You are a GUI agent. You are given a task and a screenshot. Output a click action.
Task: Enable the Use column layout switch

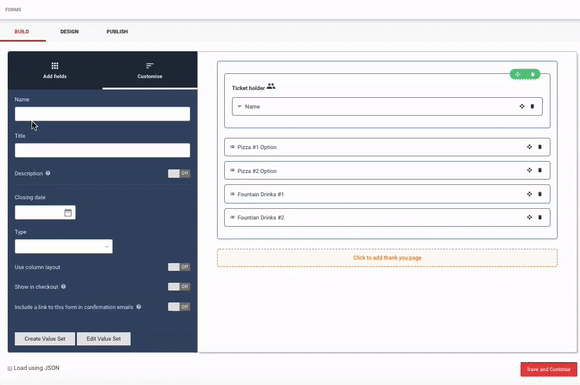tap(179, 267)
